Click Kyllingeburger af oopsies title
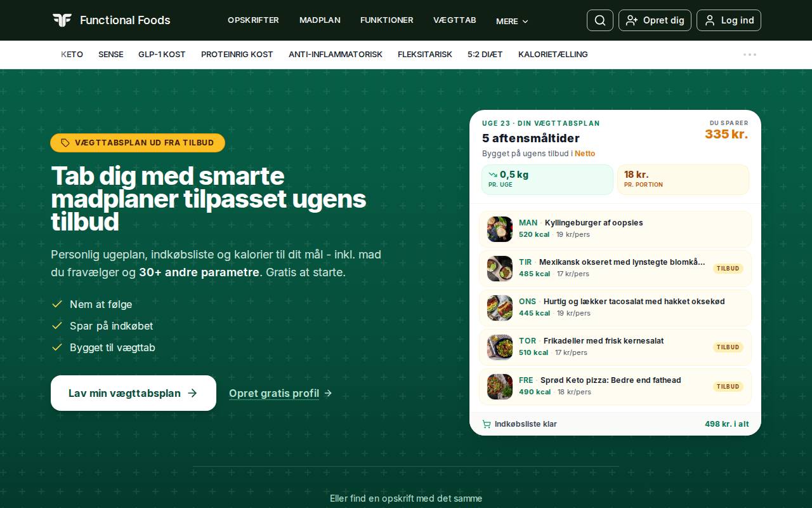 point(594,223)
